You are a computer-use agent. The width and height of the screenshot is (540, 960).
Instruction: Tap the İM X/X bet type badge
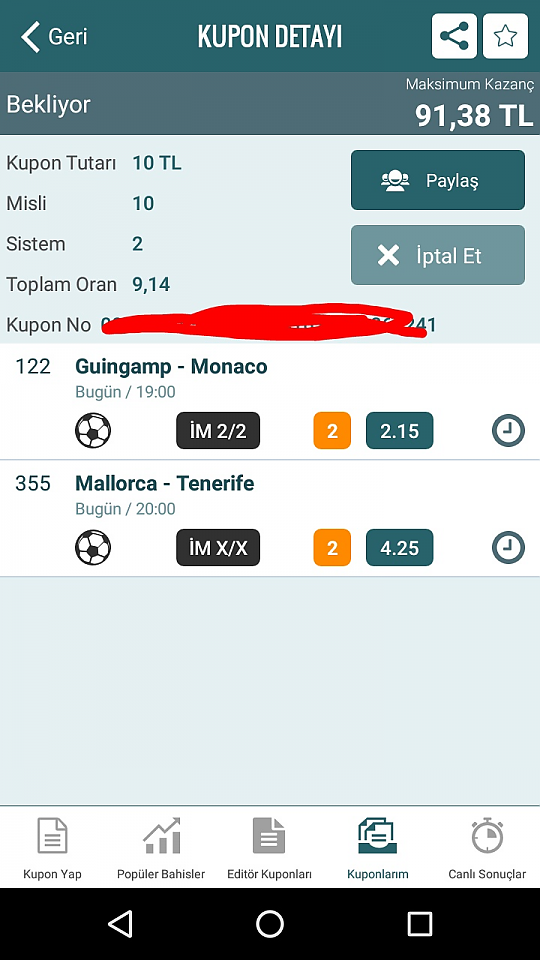218,547
